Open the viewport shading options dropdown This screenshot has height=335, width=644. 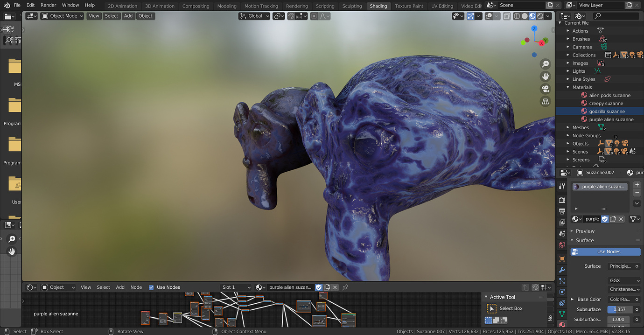point(548,16)
